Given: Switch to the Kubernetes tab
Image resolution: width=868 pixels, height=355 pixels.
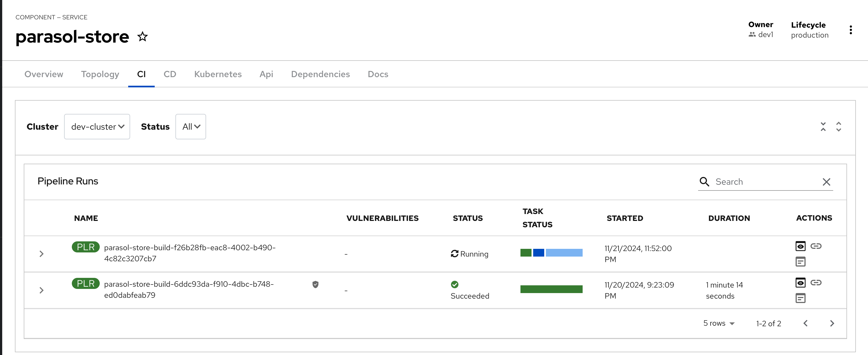Looking at the screenshot, I should (218, 74).
